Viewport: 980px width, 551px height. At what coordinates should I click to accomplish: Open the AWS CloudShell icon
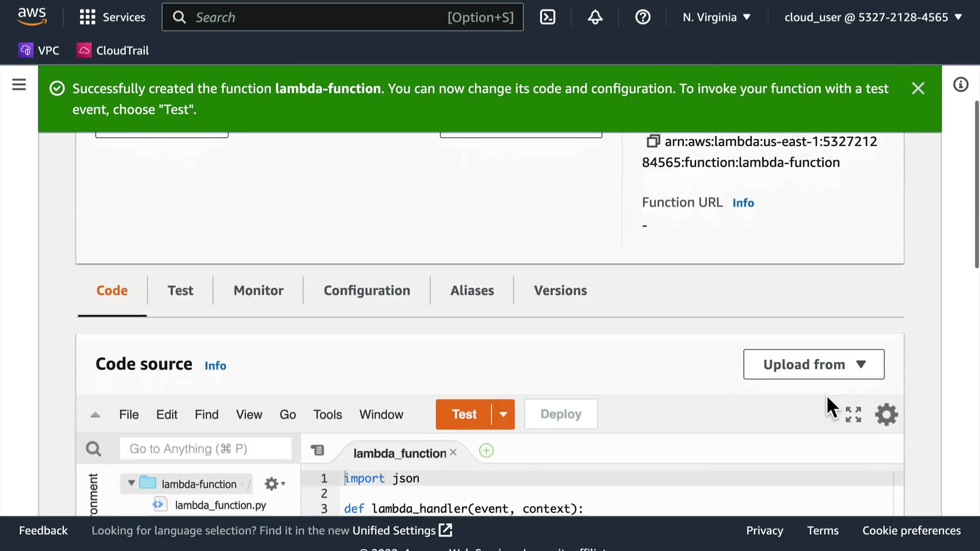(548, 17)
